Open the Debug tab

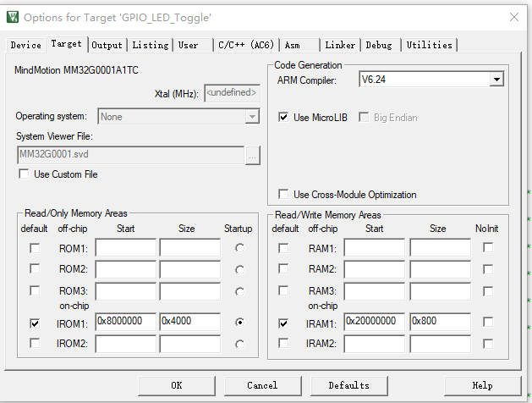(x=378, y=45)
